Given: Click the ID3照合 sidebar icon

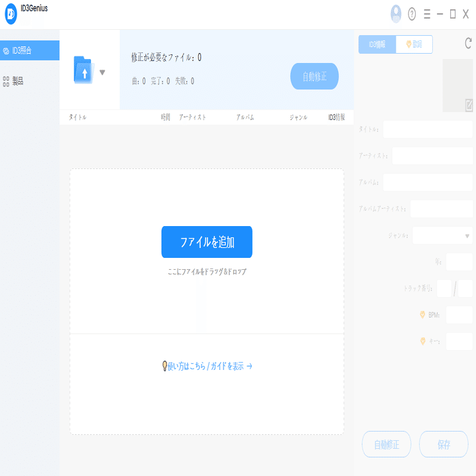Looking at the screenshot, I should (x=6, y=51).
